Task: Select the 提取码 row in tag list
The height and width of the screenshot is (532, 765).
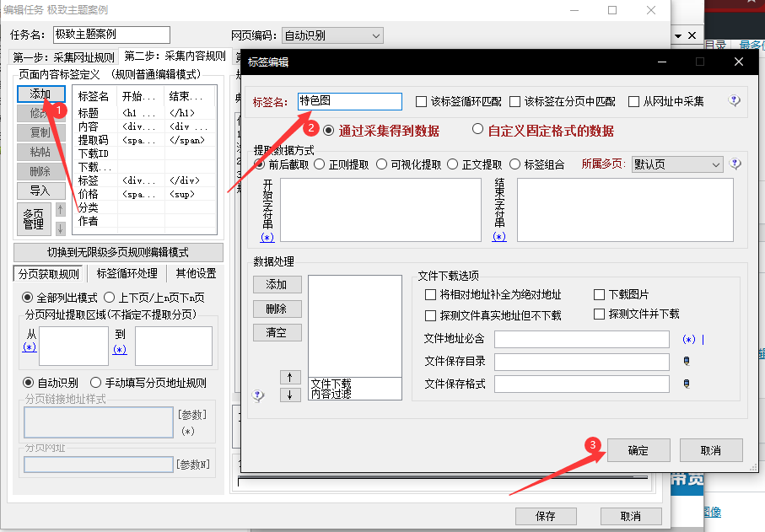Action: tap(144, 140)
